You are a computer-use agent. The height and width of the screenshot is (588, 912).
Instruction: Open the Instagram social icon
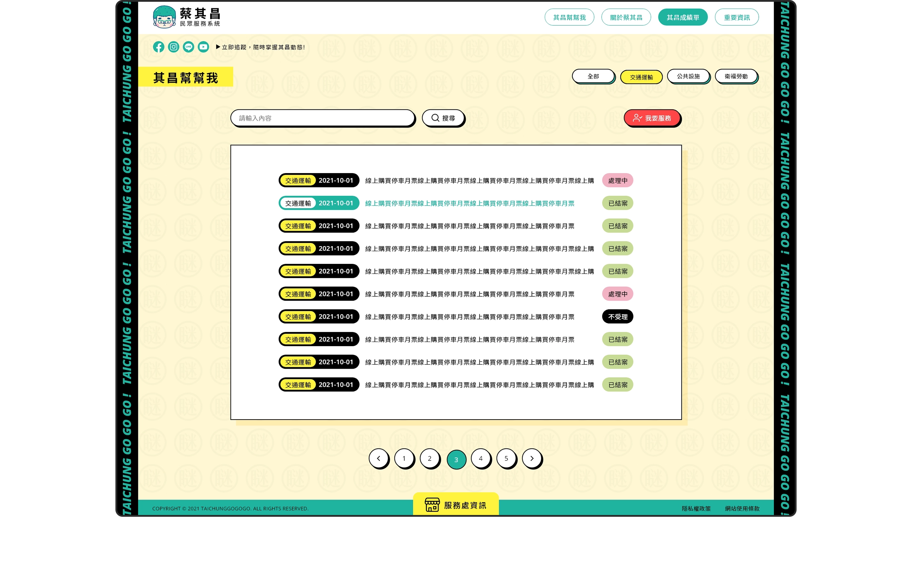173,47
